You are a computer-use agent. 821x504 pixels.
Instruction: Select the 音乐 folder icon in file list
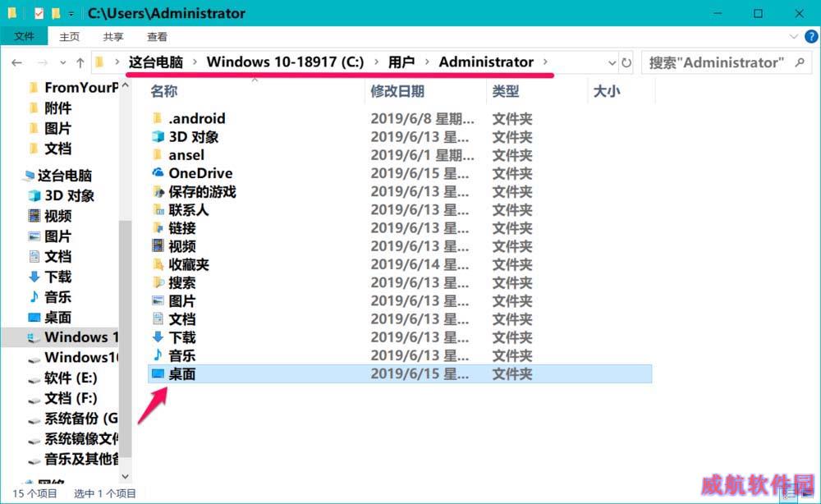158,355
